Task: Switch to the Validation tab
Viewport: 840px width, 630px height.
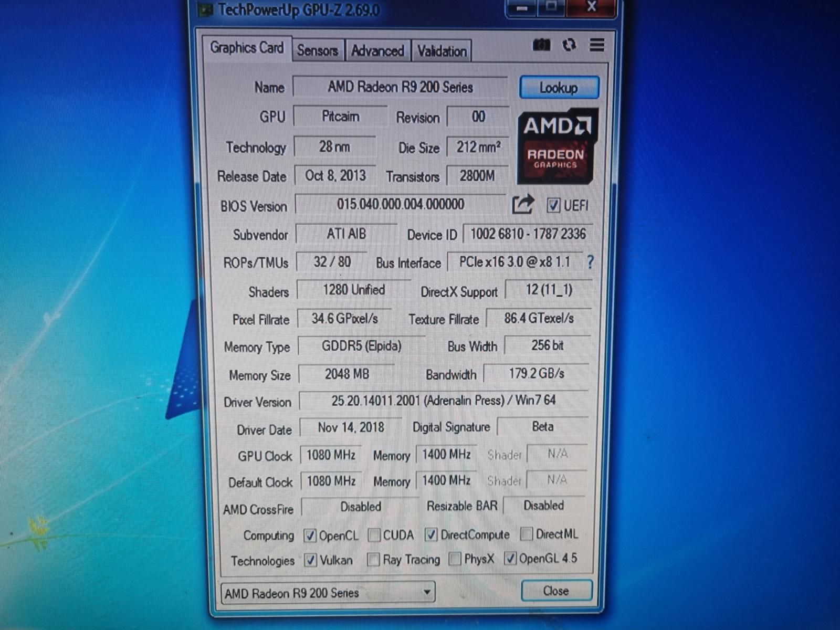Action: tap(442, 51)
